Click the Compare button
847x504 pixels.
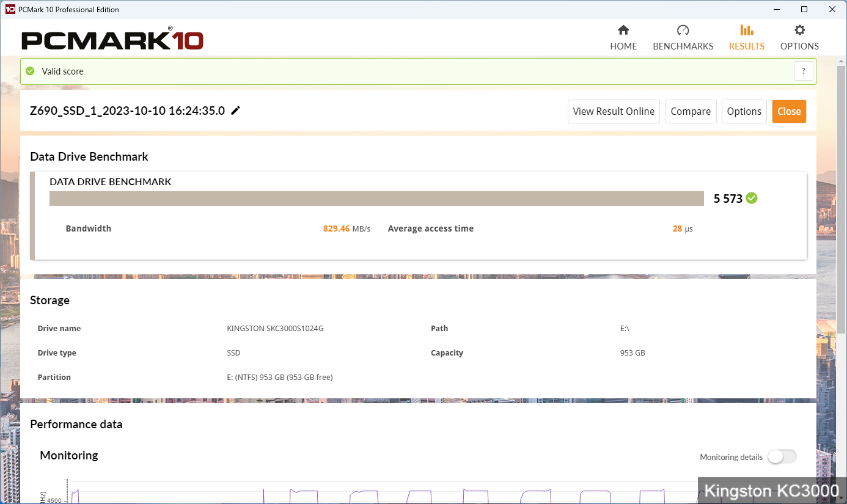(x=691, y=111)
